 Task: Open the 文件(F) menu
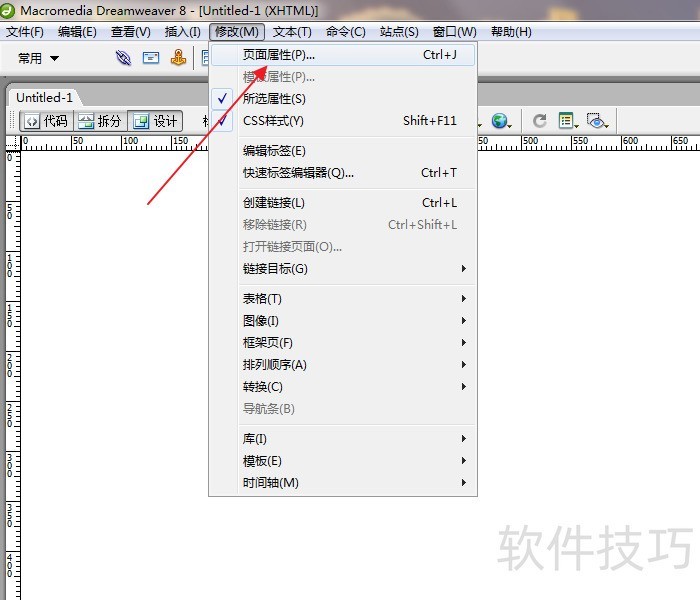pos(25,32)
